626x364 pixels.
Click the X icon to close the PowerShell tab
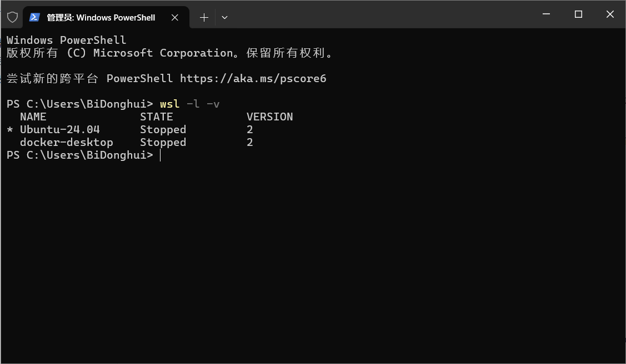pyautogui.click(x=175, y=17)
